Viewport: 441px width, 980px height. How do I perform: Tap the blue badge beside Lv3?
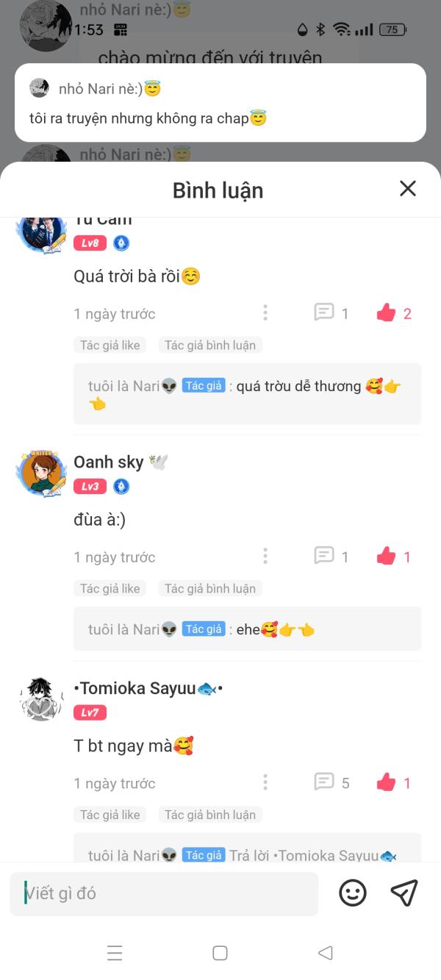[121, 487]
